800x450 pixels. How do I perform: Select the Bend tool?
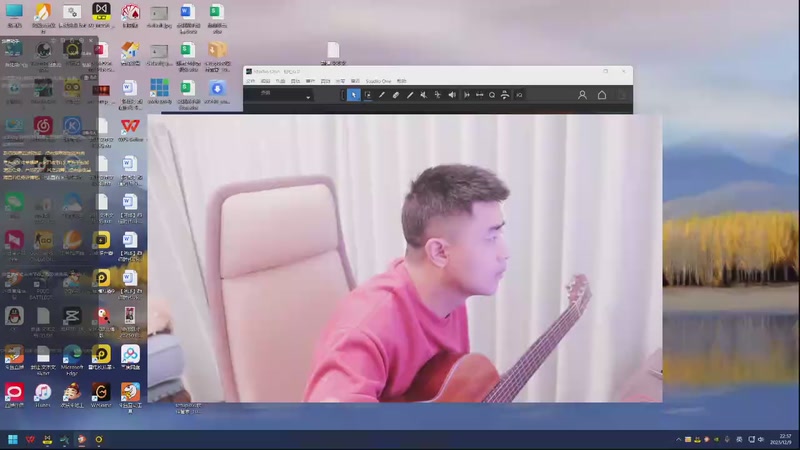[x=437, y=95]
